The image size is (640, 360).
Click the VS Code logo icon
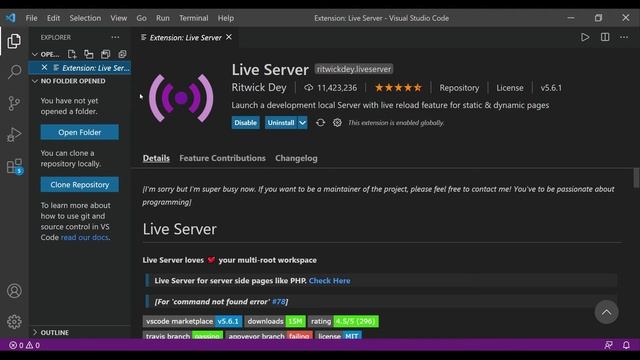11,18
